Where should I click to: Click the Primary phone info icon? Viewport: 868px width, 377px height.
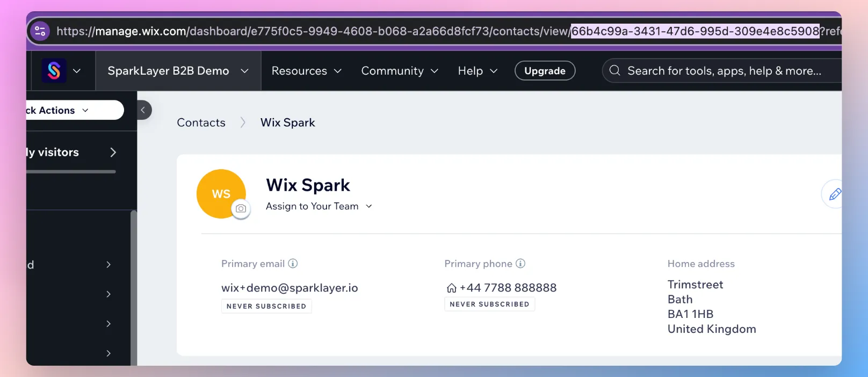coord(520,264)
